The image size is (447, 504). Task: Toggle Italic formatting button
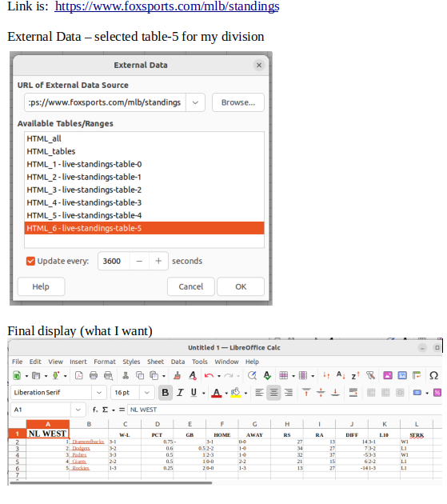click(180, 393)
